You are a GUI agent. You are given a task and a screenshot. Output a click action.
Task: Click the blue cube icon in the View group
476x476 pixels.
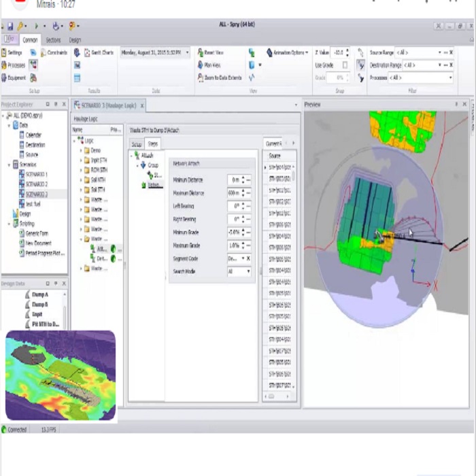click(252, 65)
